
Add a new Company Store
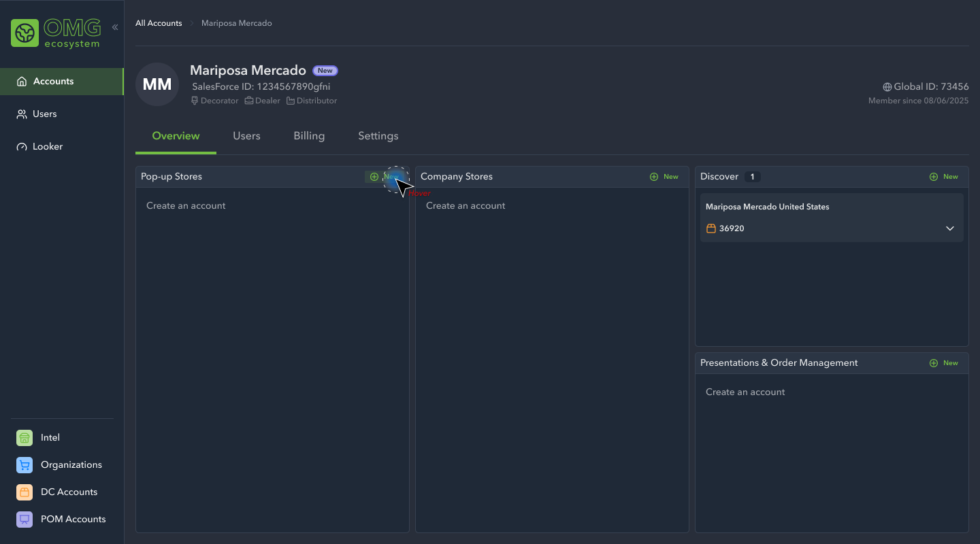664,177
